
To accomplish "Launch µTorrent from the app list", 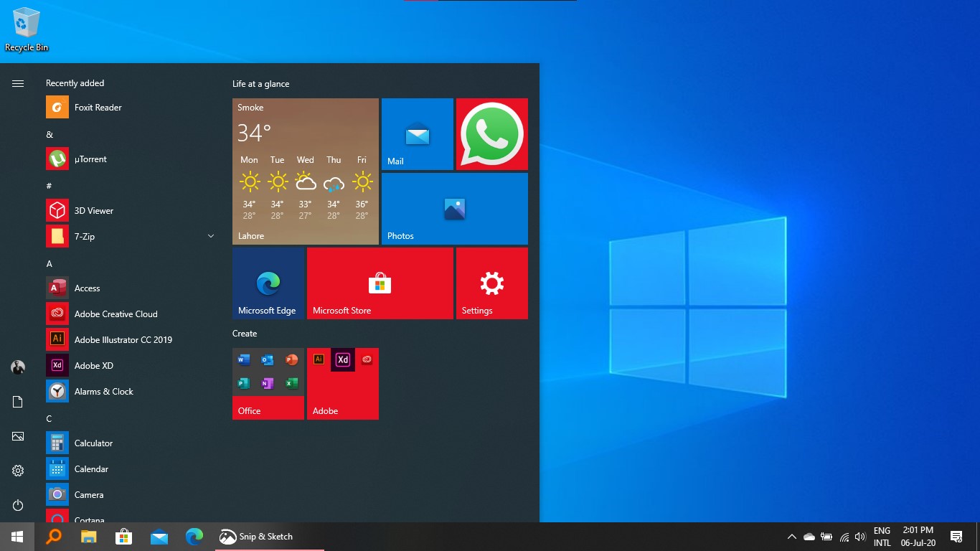I will pos(131,159).
